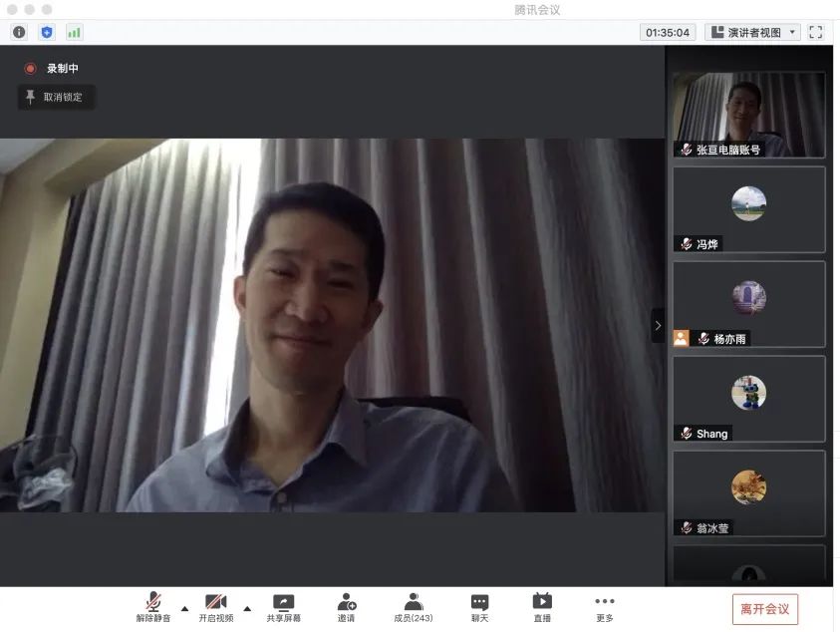Open the 共享屏幕 screen share tool
The width and height of the screenshot is (840, 632).
(x=284, y=607)
